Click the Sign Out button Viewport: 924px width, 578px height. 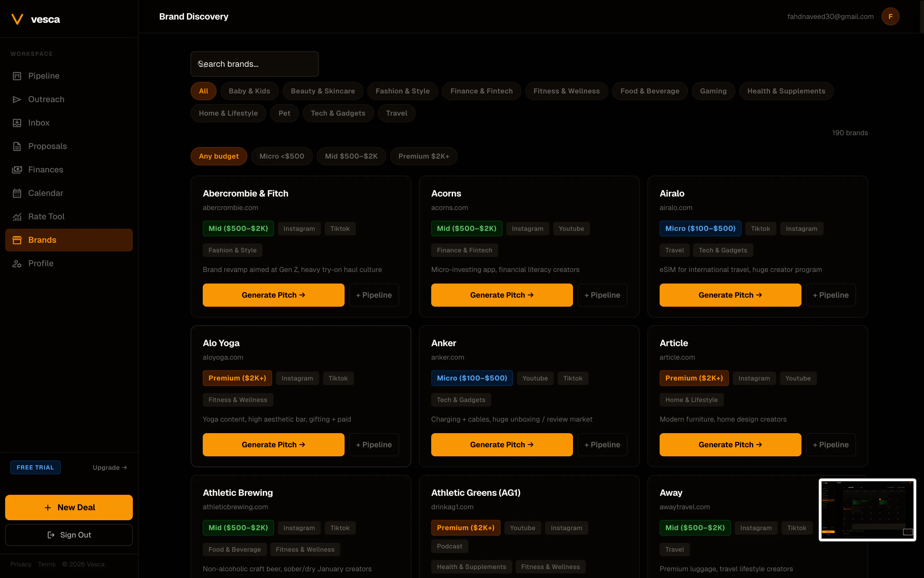[x=69, y=535]
